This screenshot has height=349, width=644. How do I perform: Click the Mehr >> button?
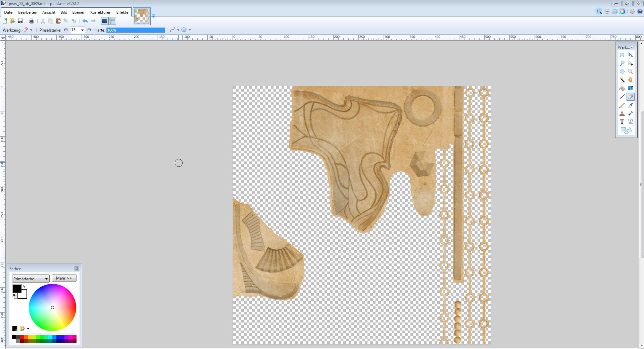[64, 278]
